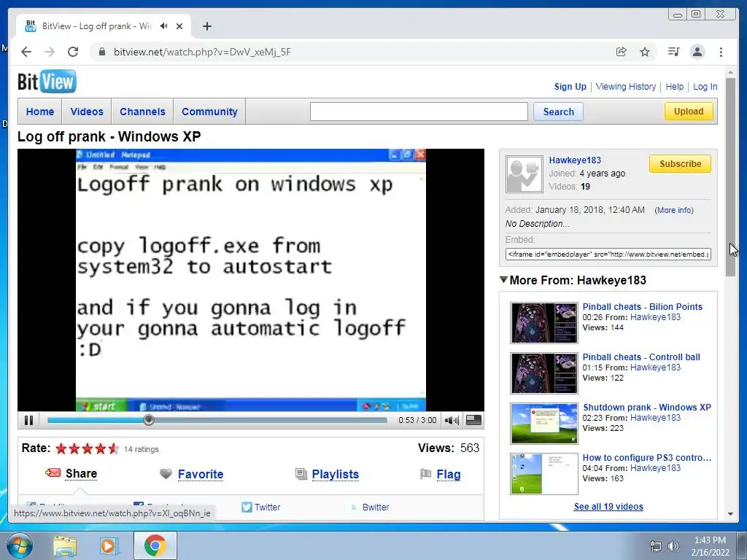Click the page scrollbar down arrow
This screenshot has height=560, width=747.
pyautogui.click(x=730, y=514)
